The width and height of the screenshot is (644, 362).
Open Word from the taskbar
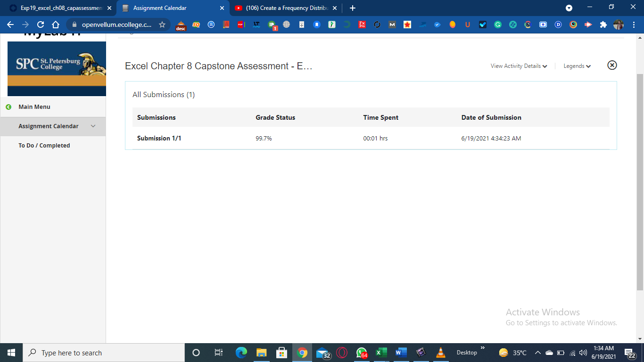(x=401, y=353)
